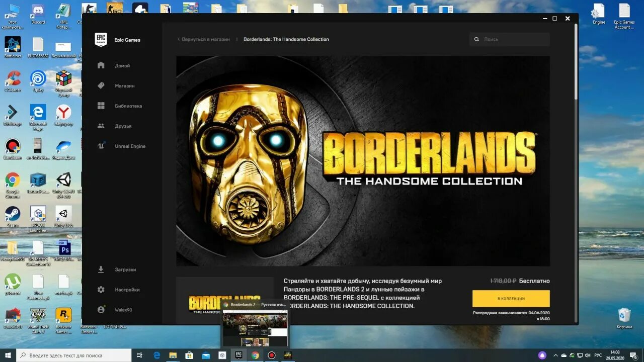644x362 pixels.
Task: Select the Engine desktop shortcut
Action: pyautogui.click(x=599, y=14)
